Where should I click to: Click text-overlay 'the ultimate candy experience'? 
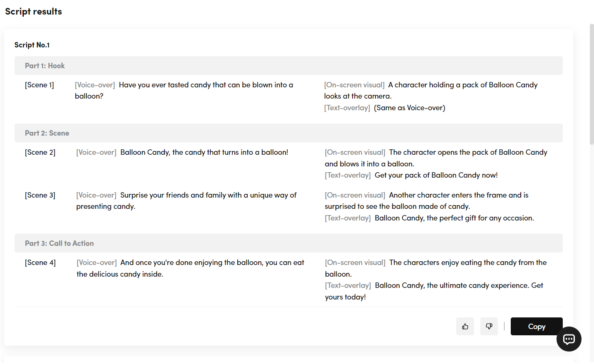coord(478,285)
